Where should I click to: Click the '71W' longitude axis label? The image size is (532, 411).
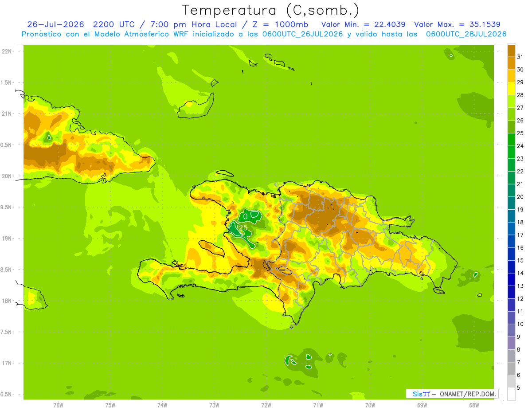coord(318,405)
